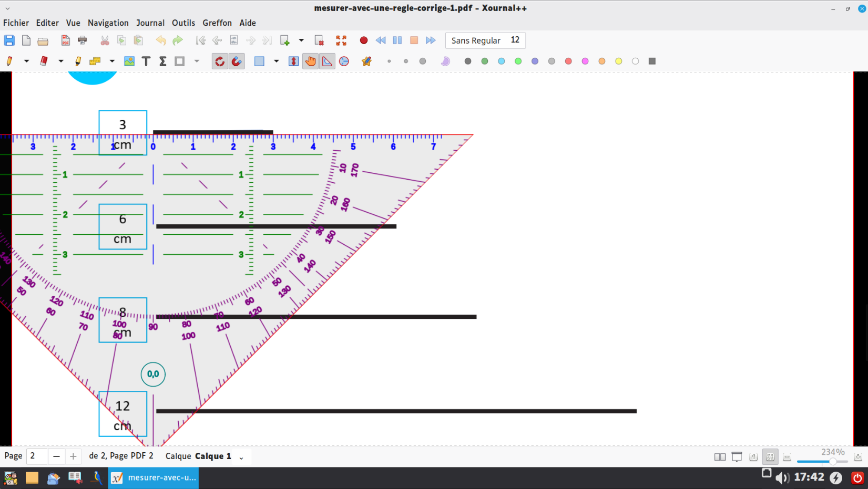Select the Hand tool
This screenshot has width=868, height=489.
pos(311,61)
